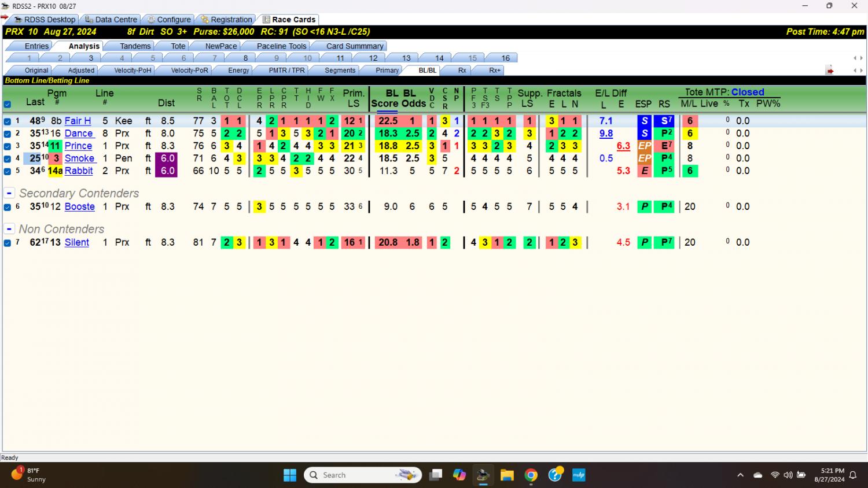Viewport: 868px width, 488px height.
Task: Switch to the Data Centre tab
Action: [x=111, y=20]
